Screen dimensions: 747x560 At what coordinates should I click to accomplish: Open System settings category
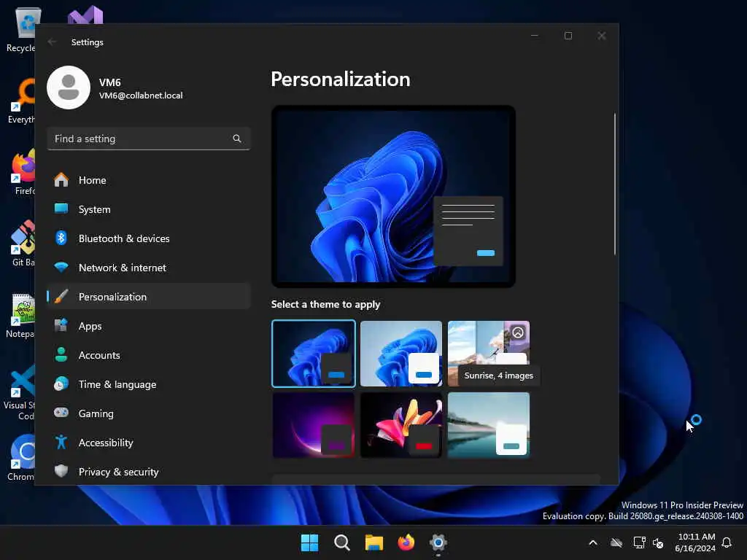coord(149,209)
